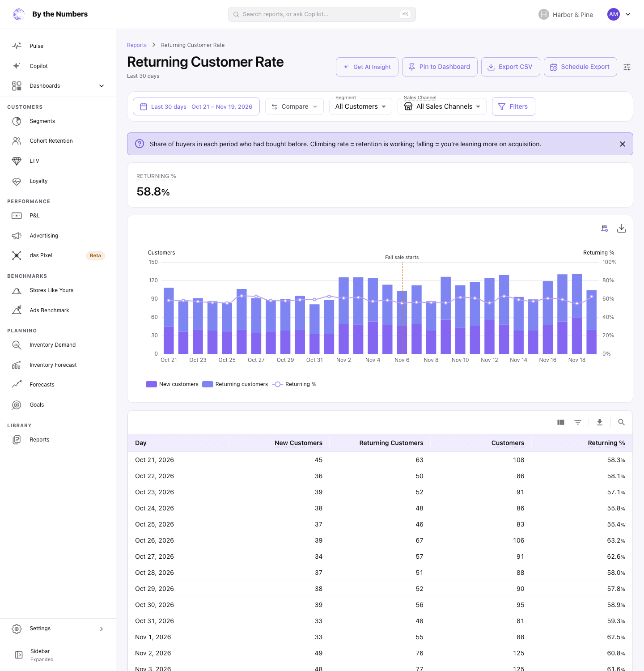This screenshot has width=644, height=671.
Task: Toggle Returning customers series in legend
Action: [235, 384]
